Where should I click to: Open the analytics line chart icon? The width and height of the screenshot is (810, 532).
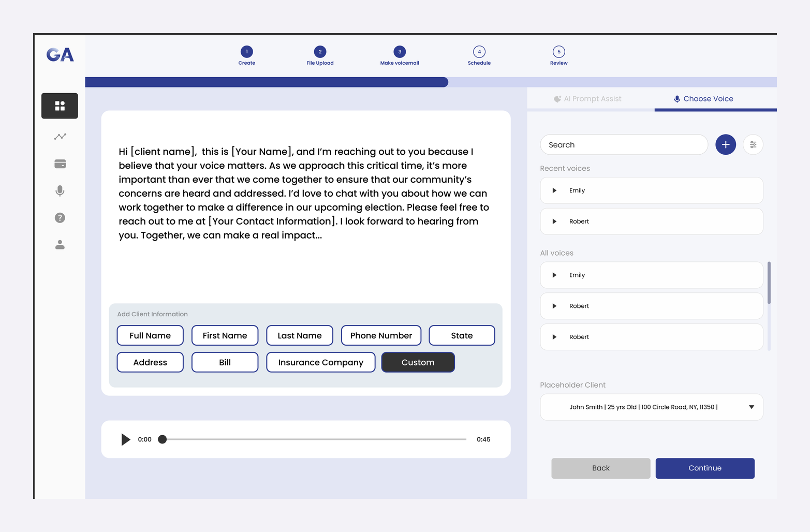[60, 137]
